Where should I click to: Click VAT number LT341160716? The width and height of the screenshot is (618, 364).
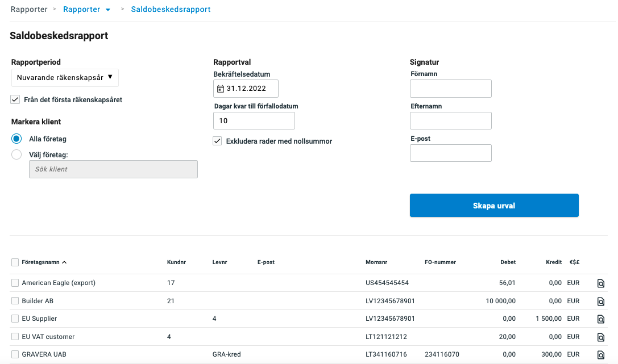coord(386,354)
